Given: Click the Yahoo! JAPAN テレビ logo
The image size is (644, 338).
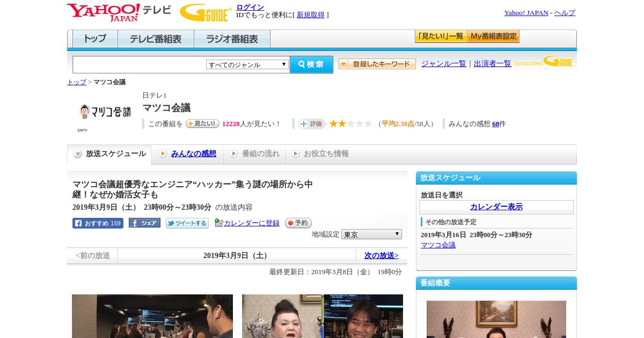Looking at the screenshot, I should click(x=119, y=12).
